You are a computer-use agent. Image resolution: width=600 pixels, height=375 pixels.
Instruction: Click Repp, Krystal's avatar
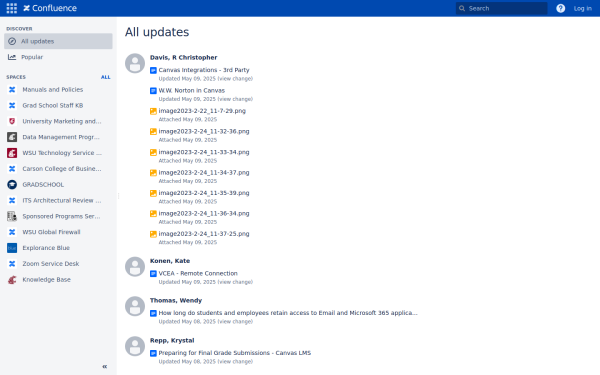[x=135, y=346]
